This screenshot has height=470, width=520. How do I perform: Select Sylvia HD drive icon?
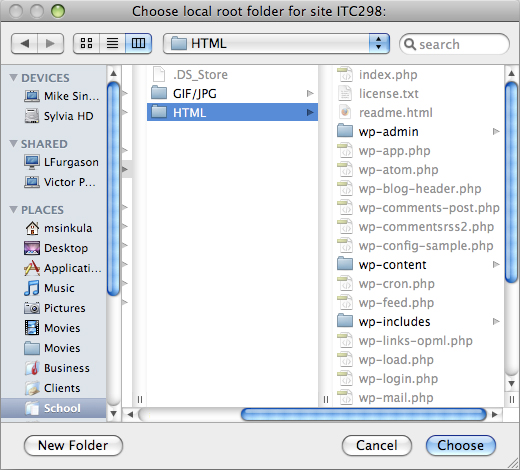click(x=32, y=116)
